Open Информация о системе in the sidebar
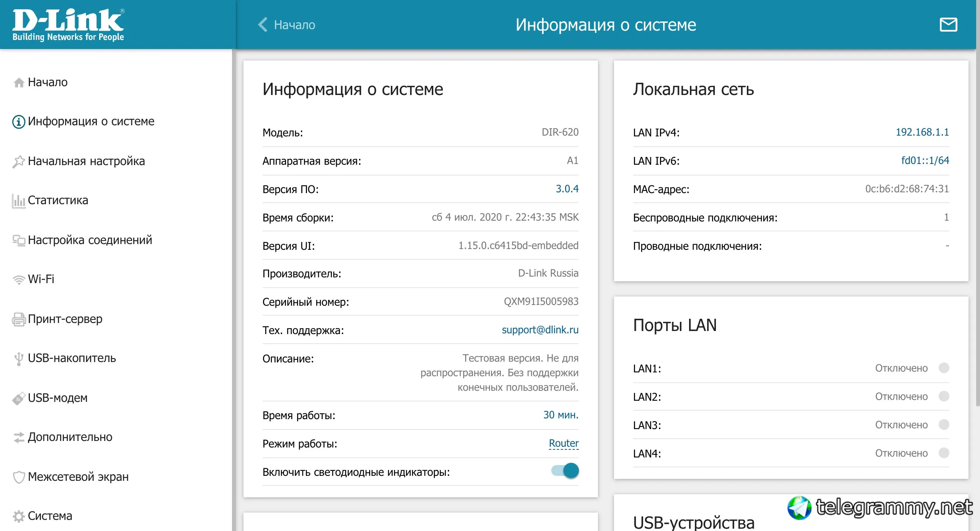Screen dimensions: 980x531 91,121
